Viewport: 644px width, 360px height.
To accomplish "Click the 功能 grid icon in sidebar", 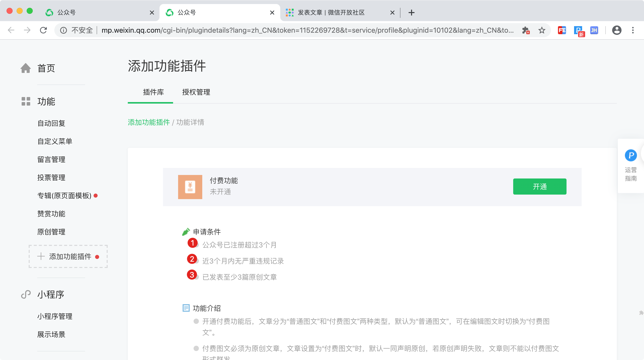I will 26,101.
